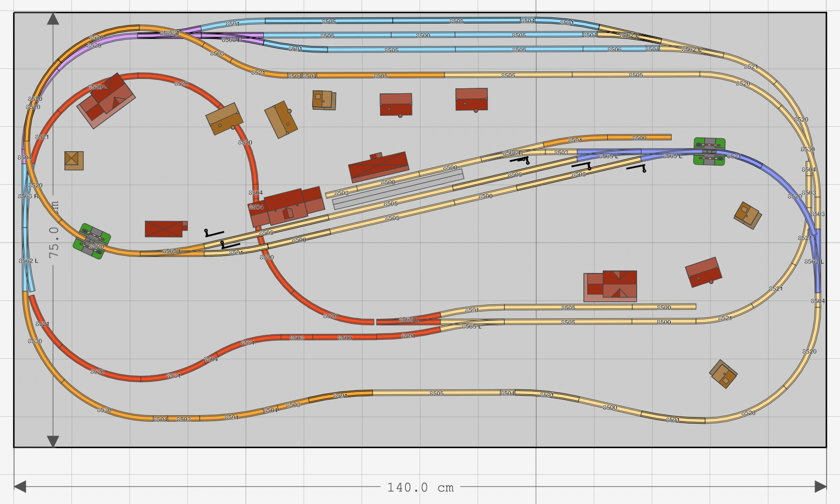The height and width of the screenshot is (504, 840).
Task: Select the brown house in the bottom-right corner
Action: [x=723, y=374]
